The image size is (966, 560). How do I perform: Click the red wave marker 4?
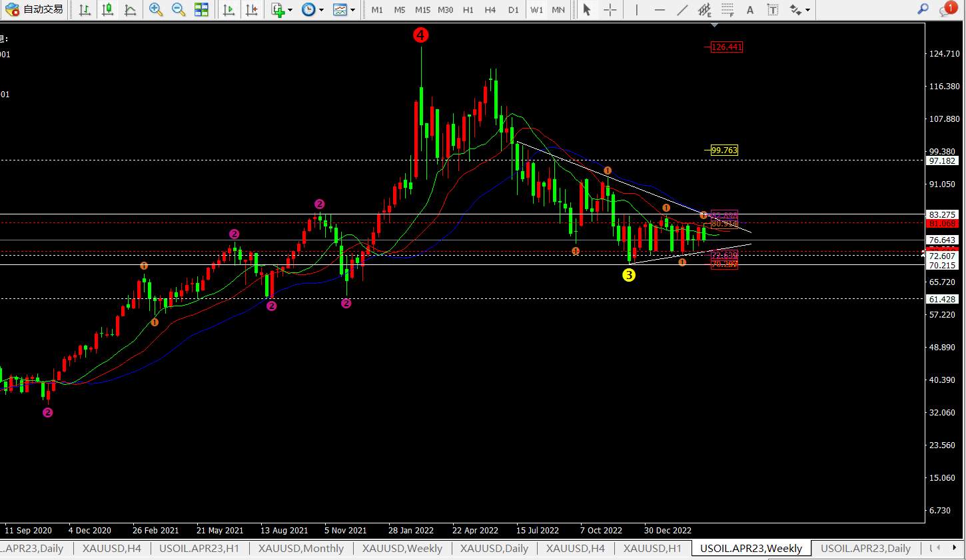pos(420,35)
